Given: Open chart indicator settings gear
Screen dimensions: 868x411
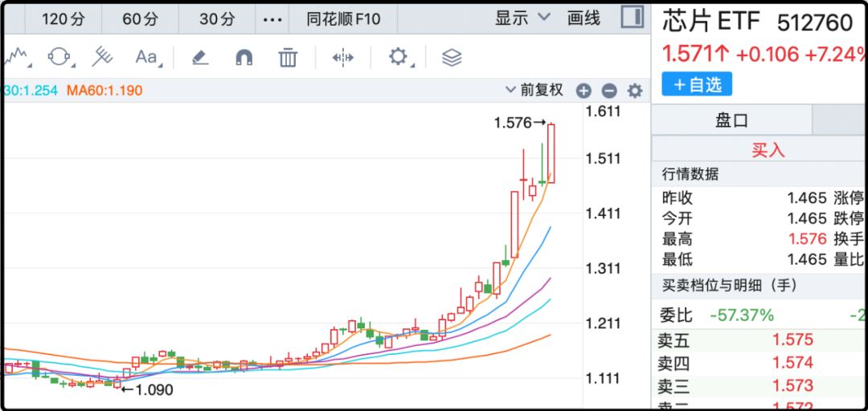Looking at the screenshot, I should click(635, 92).
